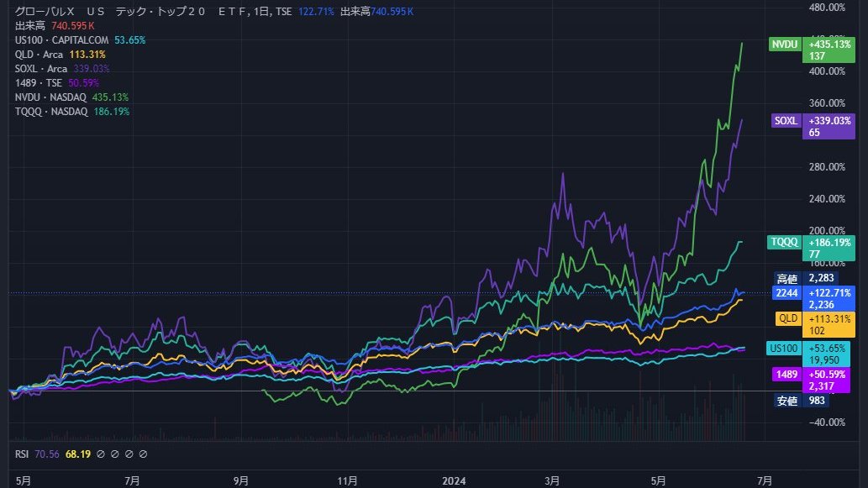The width and height of the screenshot is (868, 488).
Task: Click the 186.19% value beside TQQQ · NASDAQ
Action: click(111, 111)
